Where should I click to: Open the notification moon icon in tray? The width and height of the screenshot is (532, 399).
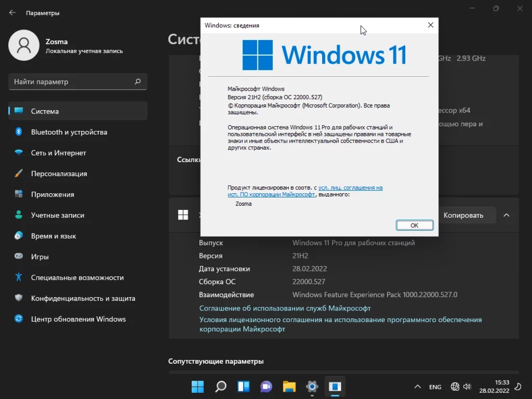coord(518,387)
